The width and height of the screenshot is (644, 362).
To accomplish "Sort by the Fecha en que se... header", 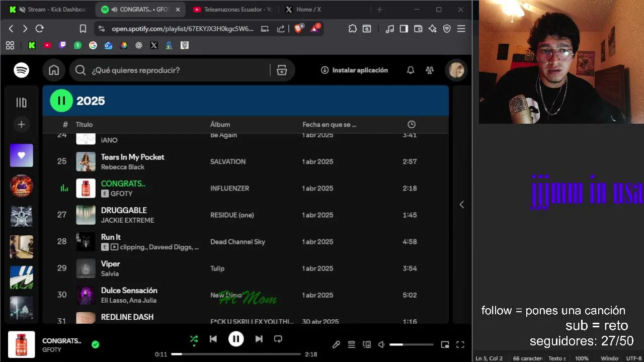I will point(330,124).
